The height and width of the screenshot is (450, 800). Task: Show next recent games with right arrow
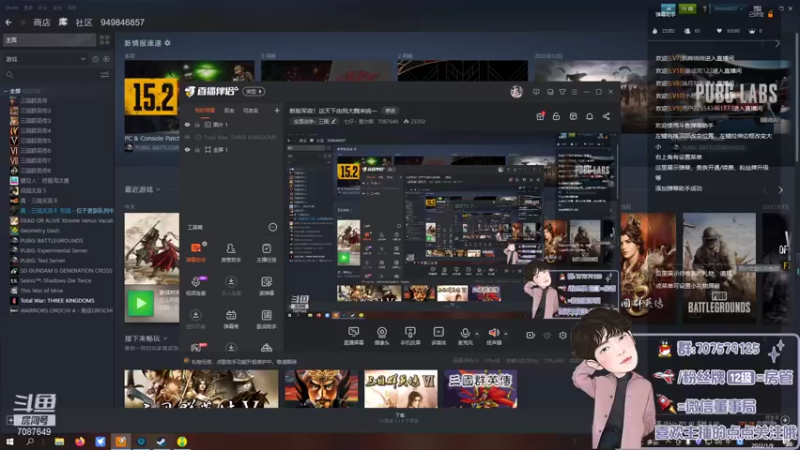pyautogui.click(x=781, y=190)
